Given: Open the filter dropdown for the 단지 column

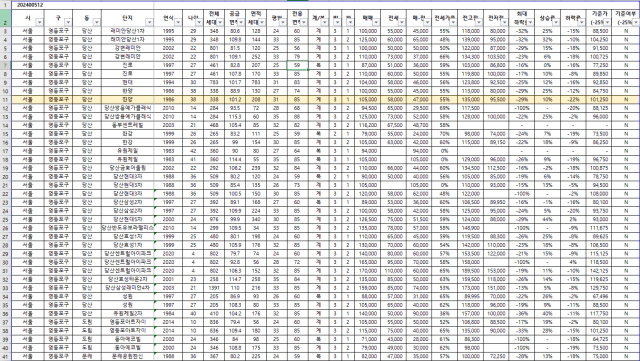Looking at the screenshot, I should click(x=149, y=22).
